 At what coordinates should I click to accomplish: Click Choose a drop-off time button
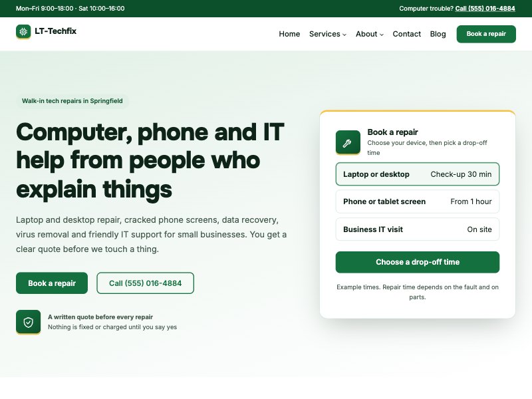[x=418, y=262]
